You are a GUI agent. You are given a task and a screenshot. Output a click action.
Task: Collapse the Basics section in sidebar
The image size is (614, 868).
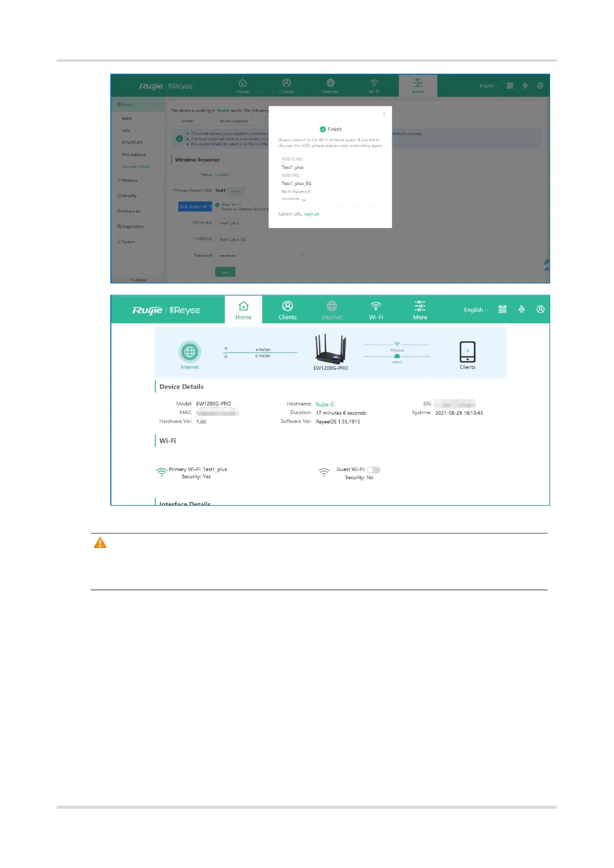(138, 105)
